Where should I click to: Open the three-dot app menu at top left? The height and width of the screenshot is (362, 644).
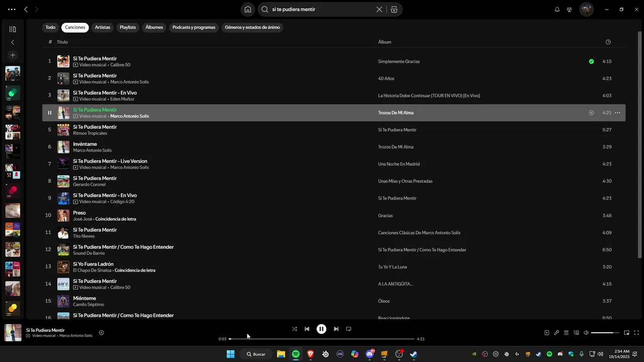12,9
